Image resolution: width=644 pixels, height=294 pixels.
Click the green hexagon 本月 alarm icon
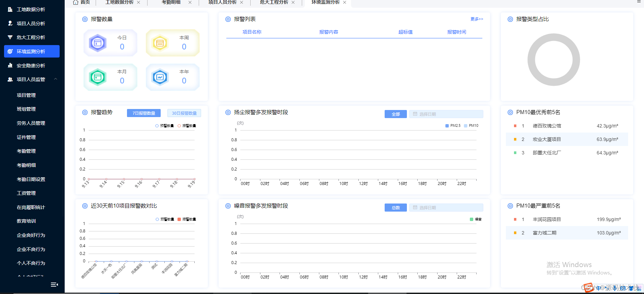click(x=98, y=77)
